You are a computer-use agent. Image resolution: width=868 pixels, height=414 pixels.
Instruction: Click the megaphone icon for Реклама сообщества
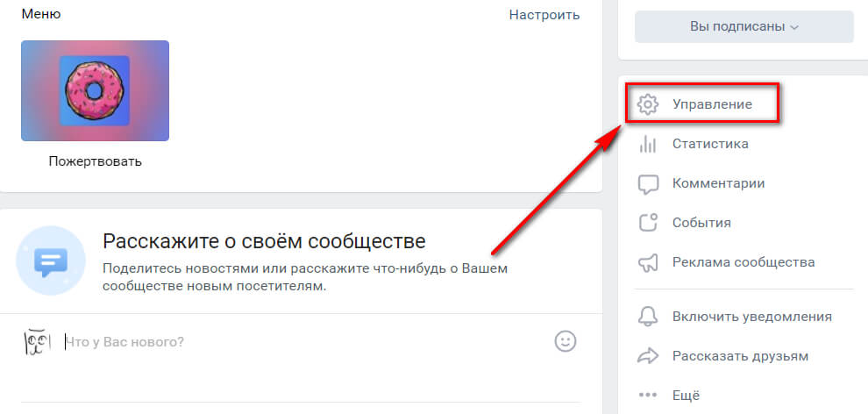[x=648, y=262]
